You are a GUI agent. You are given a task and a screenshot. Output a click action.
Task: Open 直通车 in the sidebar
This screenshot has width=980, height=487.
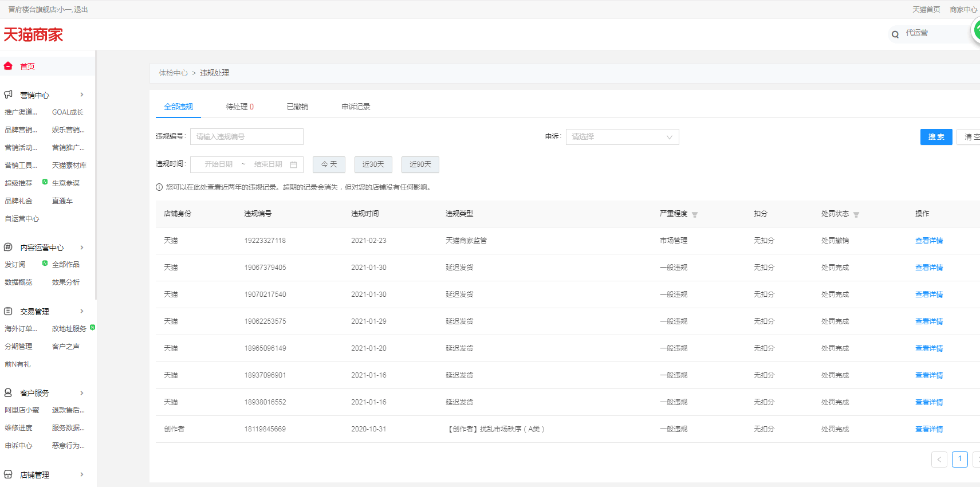62,201
